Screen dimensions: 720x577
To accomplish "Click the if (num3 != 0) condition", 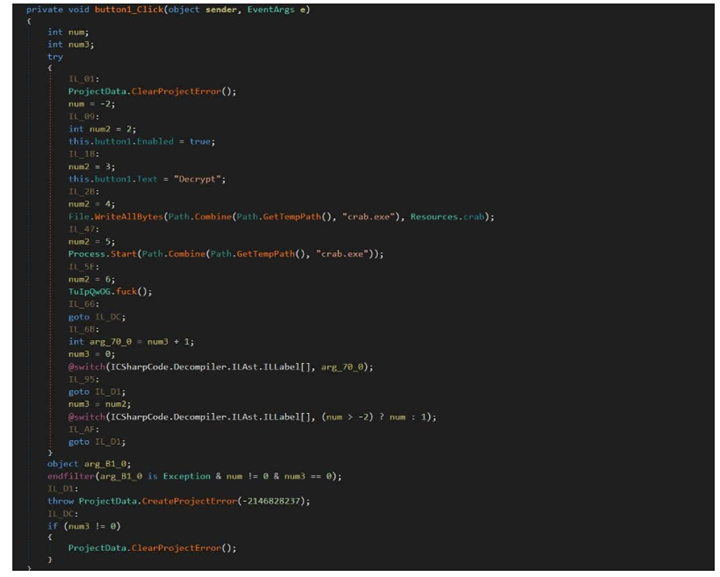I will [x=83, y=525].
